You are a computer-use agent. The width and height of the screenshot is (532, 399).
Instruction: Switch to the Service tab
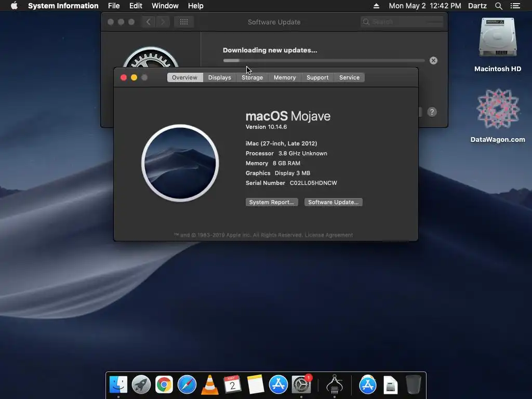(349, 77)
